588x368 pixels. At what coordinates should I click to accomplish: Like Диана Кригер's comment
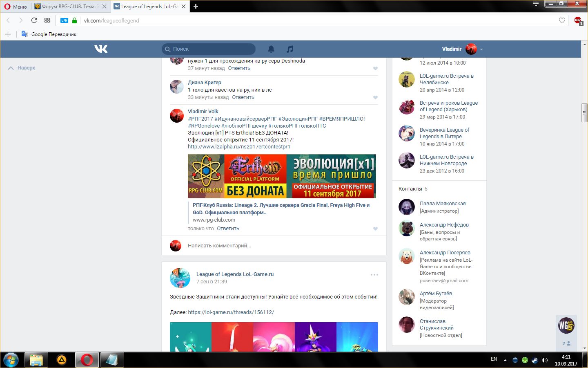click(375, 97)
